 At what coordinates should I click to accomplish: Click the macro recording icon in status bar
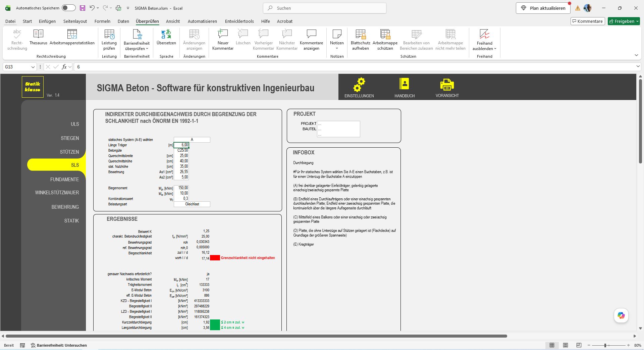coord(22,345)
